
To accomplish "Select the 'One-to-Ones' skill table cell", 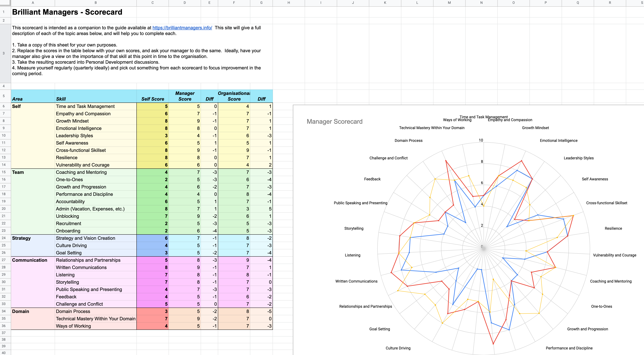I will pos(96,180).
